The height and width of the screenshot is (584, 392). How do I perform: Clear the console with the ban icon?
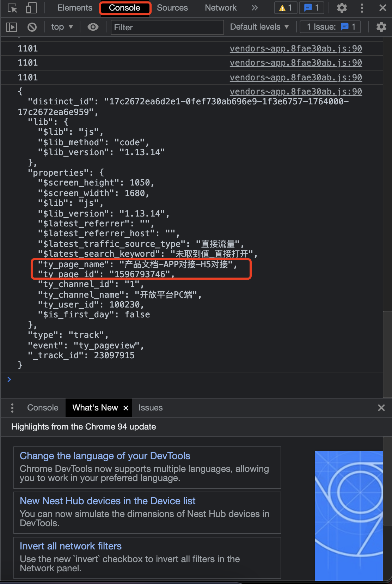pos(32,27)
